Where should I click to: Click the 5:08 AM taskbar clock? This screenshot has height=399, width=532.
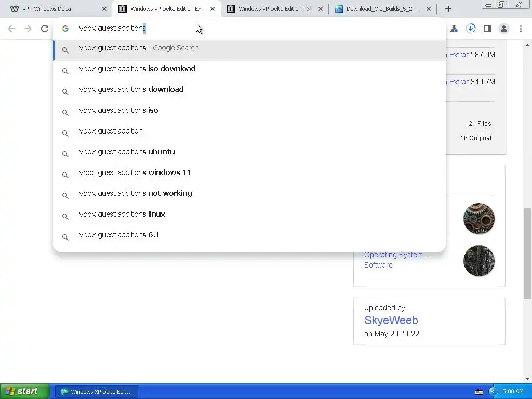513,392
